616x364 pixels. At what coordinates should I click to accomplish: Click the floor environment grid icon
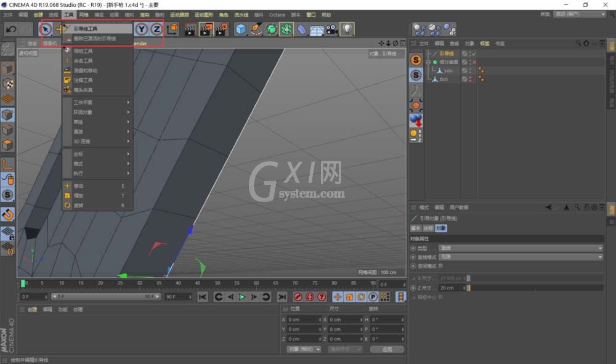[317, 30]
